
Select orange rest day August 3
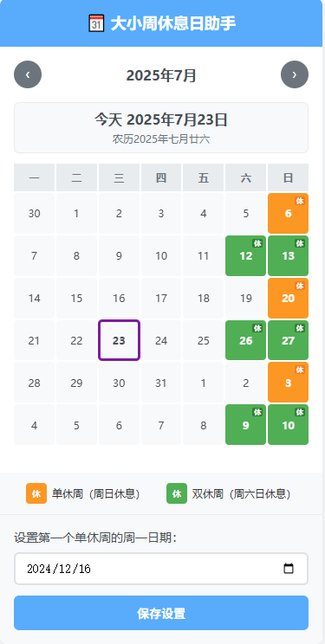[288, 383]
